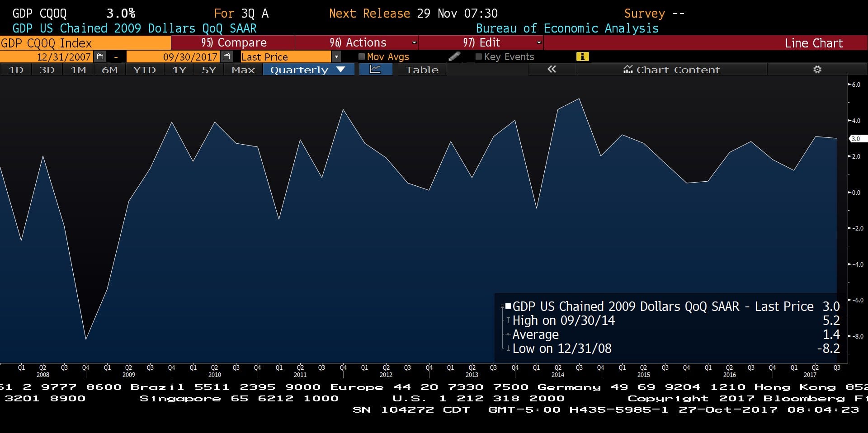Image resolution: width=868 pixels, height=433 pixels.
Task: Open the Quarterly periodicity dropdown
Action: point(308,70)
